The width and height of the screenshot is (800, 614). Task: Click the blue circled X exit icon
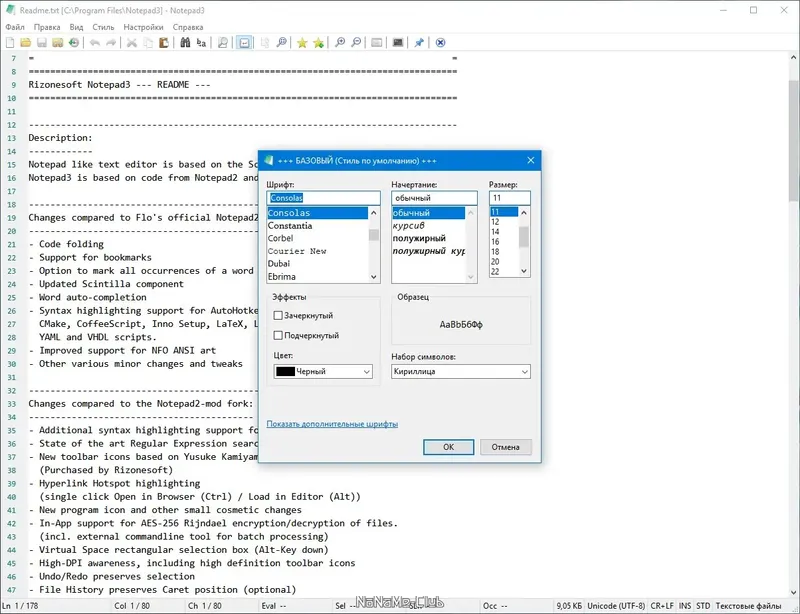pos(440,43)
